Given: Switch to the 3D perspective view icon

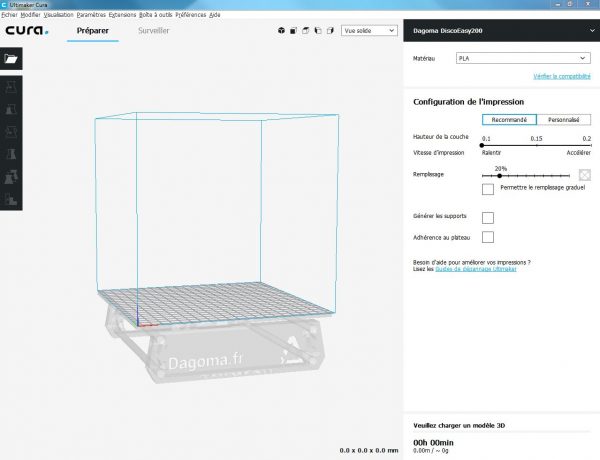Looking at the screenshot, I should (281, 31).
